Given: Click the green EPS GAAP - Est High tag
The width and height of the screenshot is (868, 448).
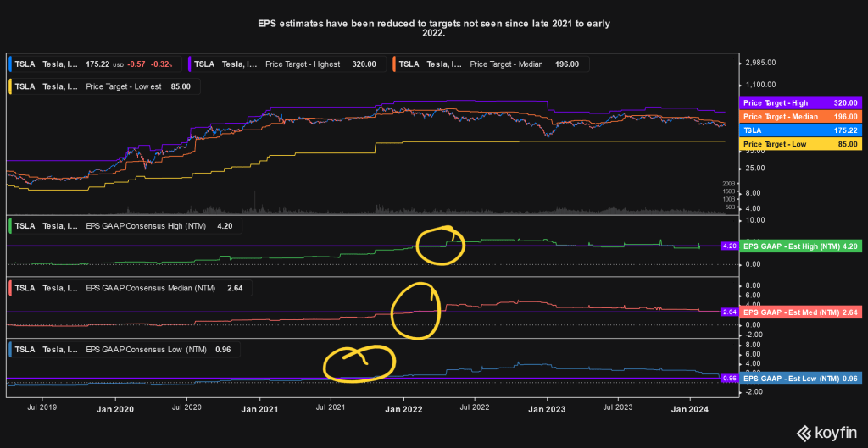Looking at the screenshot, I should 800,246.
